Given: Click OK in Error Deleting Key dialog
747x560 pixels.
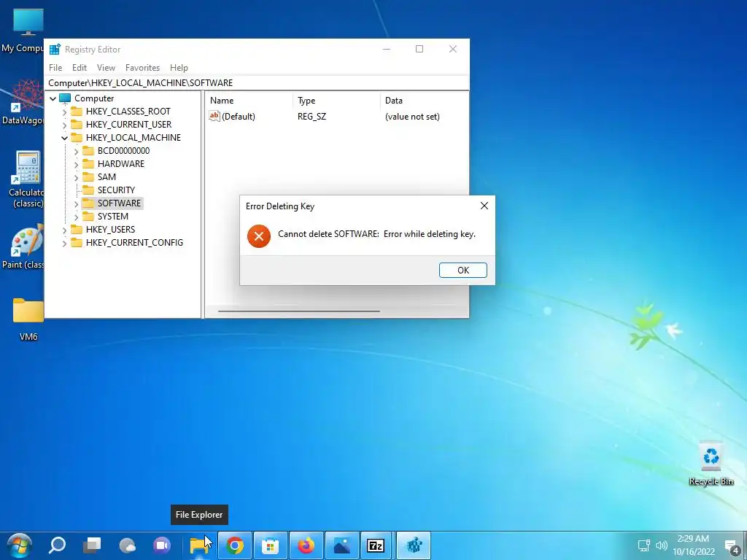Looking at the screenshot, I should pyautogui.click(x=462, y=270).
